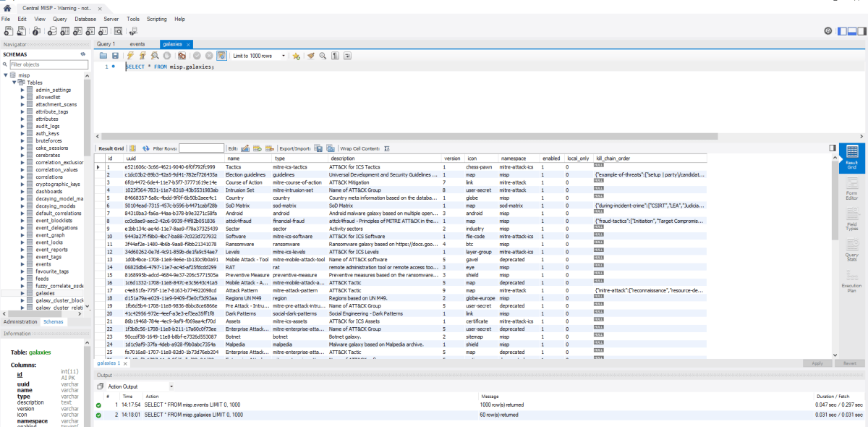The image size is (868, 427).
Task: Open the File menu
Action: 6,19
